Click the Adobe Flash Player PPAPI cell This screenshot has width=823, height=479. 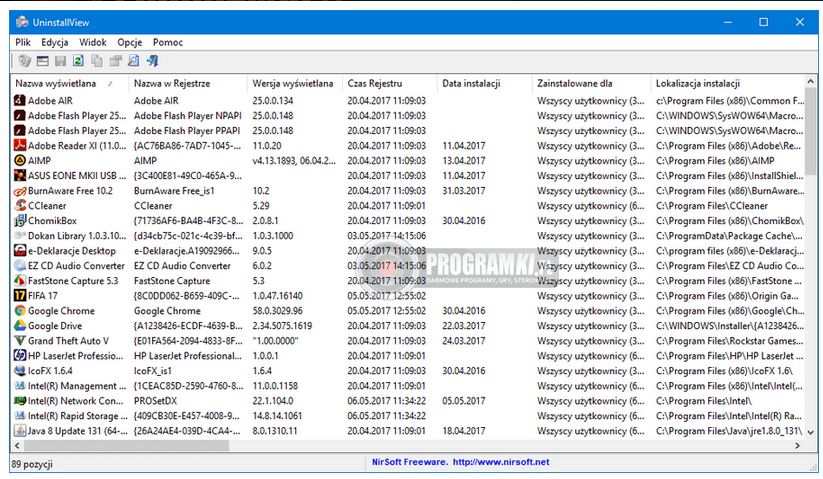pos(187,131)
